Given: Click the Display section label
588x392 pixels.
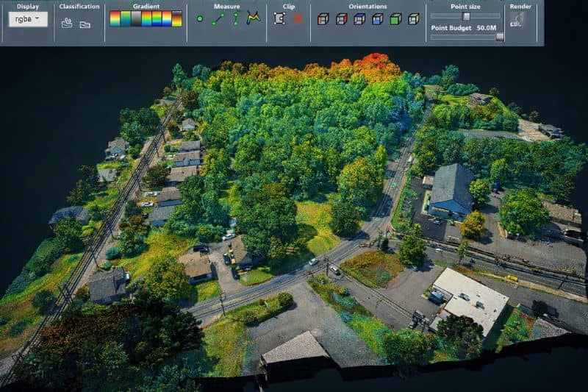Looking at the screenshot, I should [x=28, y=7].
